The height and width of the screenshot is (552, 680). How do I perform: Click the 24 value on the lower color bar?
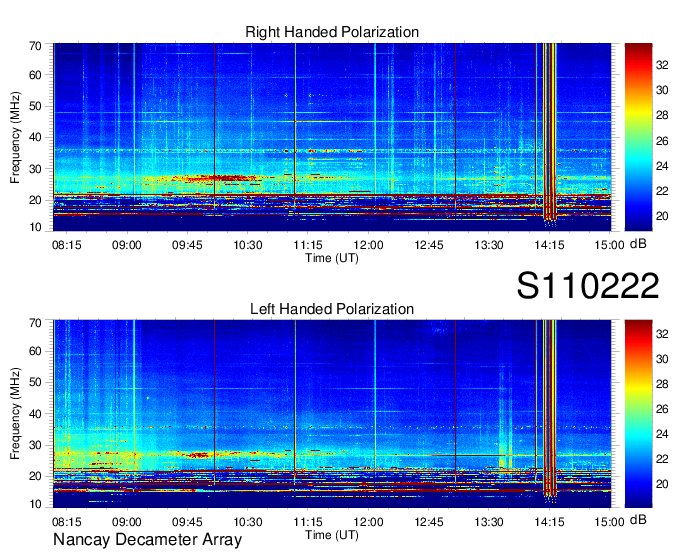[x=662, y=434]
